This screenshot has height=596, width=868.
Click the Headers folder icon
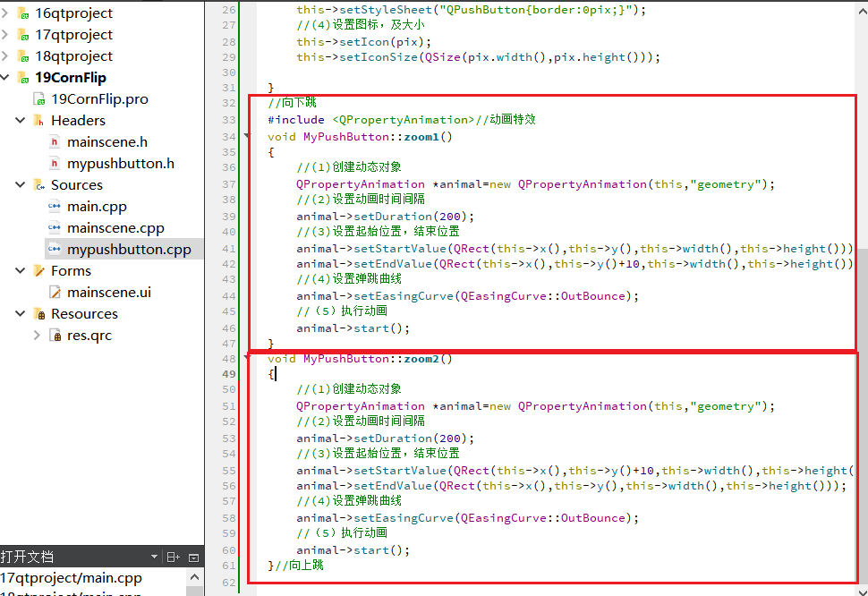(x=38, y=121)
